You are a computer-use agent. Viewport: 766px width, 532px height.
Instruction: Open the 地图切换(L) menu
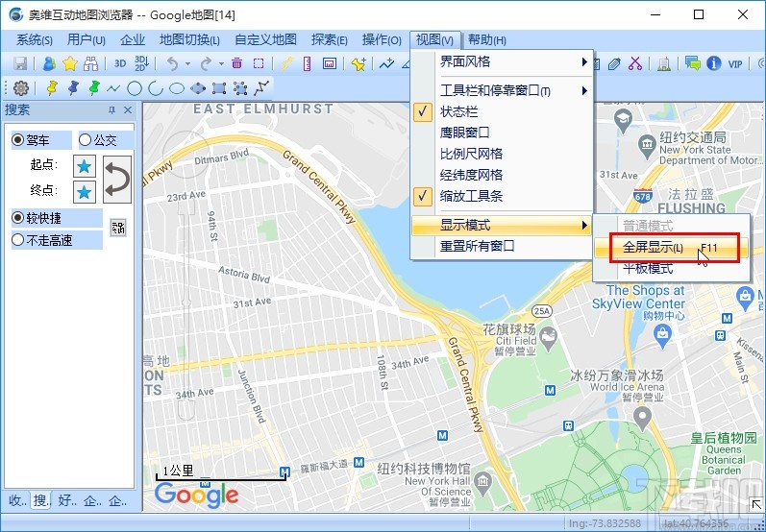(189, 40)
